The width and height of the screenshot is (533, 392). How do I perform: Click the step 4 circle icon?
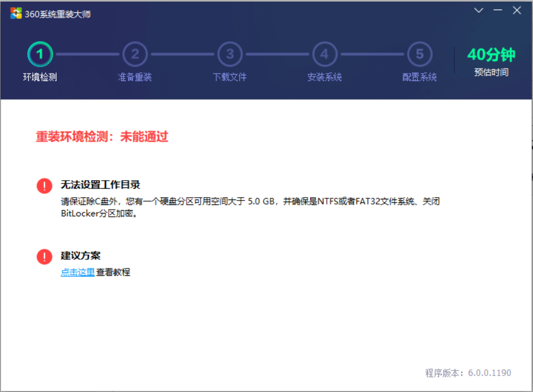click(325, 54)
